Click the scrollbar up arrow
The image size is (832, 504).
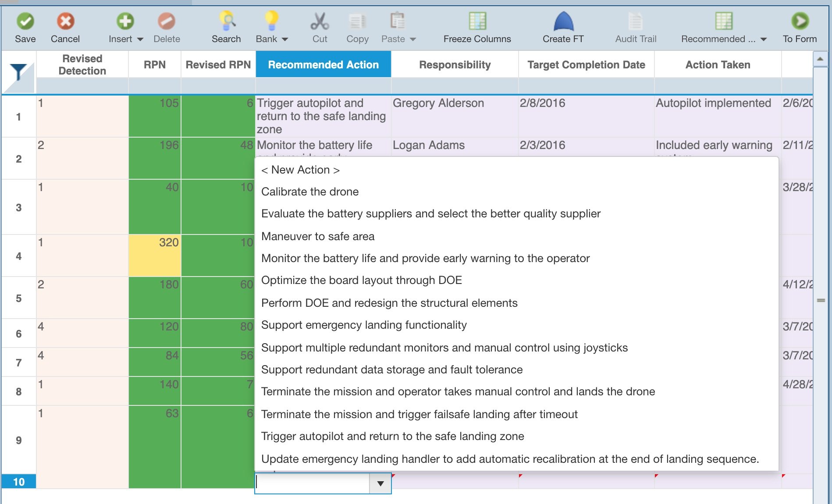[820, 59]
